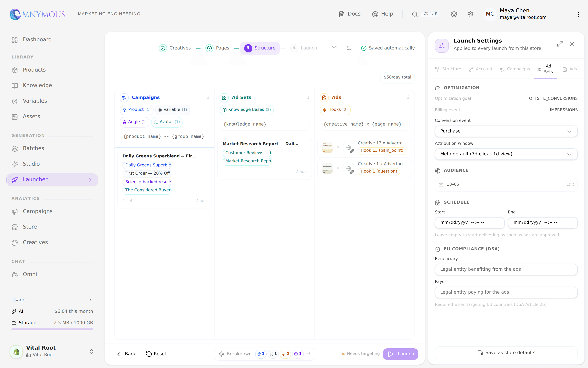The width and height of the screenshot is (588, 368).
Task: Click the Audience target icon
Action: click(438, 171)
